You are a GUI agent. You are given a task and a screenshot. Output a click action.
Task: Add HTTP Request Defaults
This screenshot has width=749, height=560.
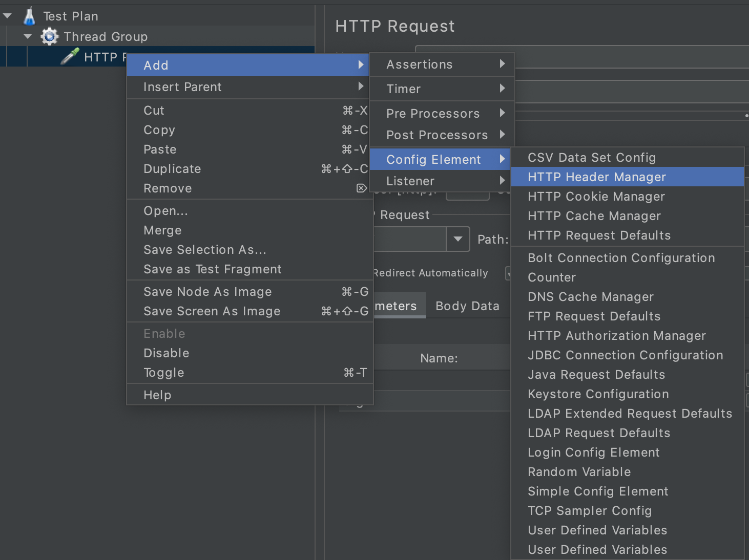(x=628, y=235)
